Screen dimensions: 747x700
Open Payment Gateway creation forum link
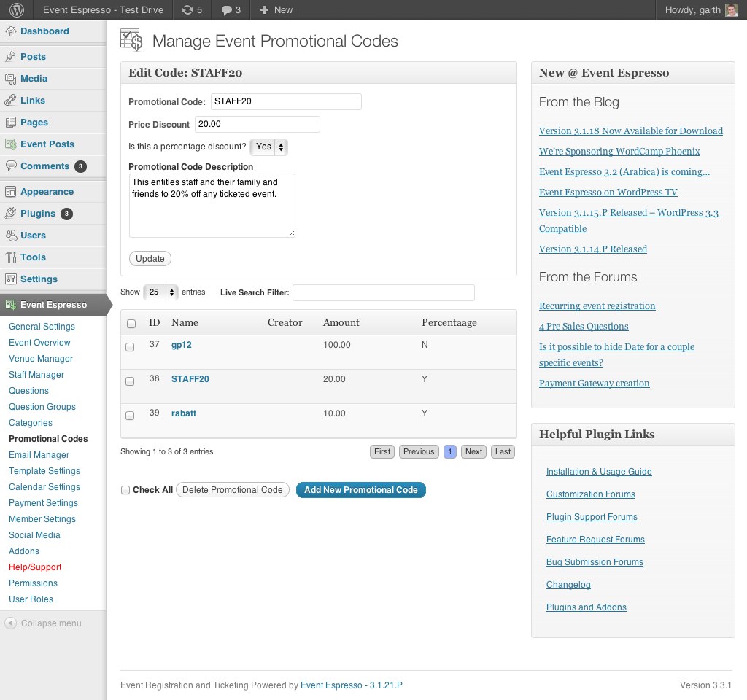pyautogui.click(x=594, y=384)
